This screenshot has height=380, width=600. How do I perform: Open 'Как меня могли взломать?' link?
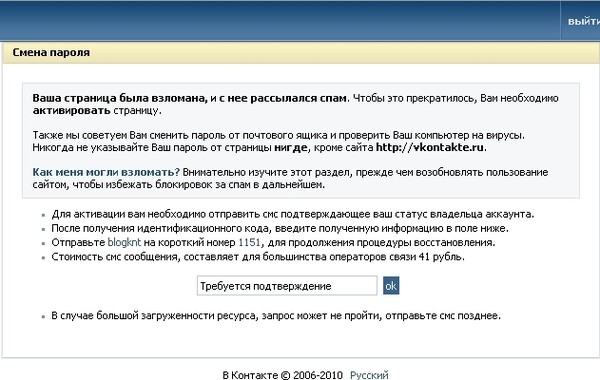point(106,172)
